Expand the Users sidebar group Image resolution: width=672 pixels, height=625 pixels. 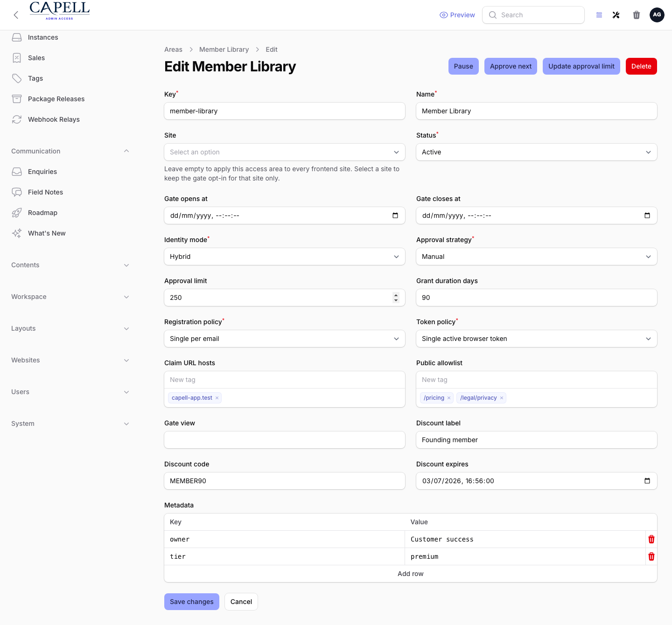pos(126,392)
